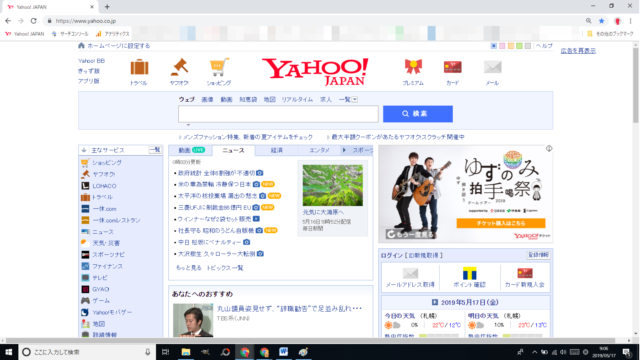Click チケット購入はこちら orange button

(x=501, y=223)
